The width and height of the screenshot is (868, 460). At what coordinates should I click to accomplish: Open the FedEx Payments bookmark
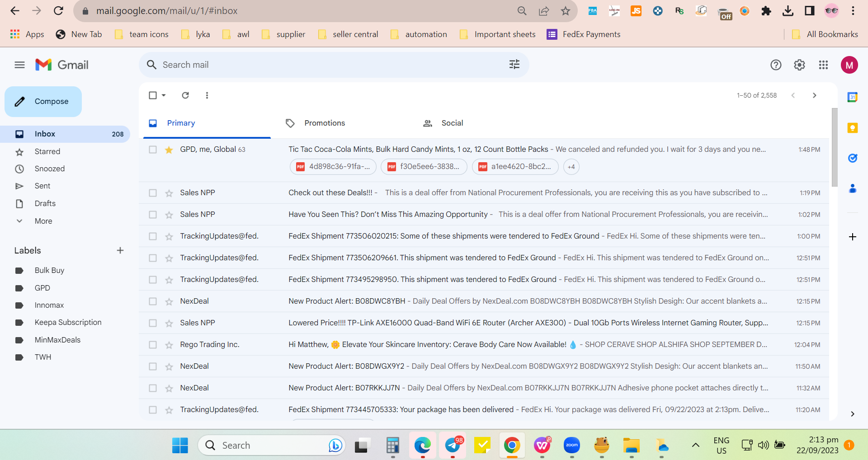click(x=584, y=34)
